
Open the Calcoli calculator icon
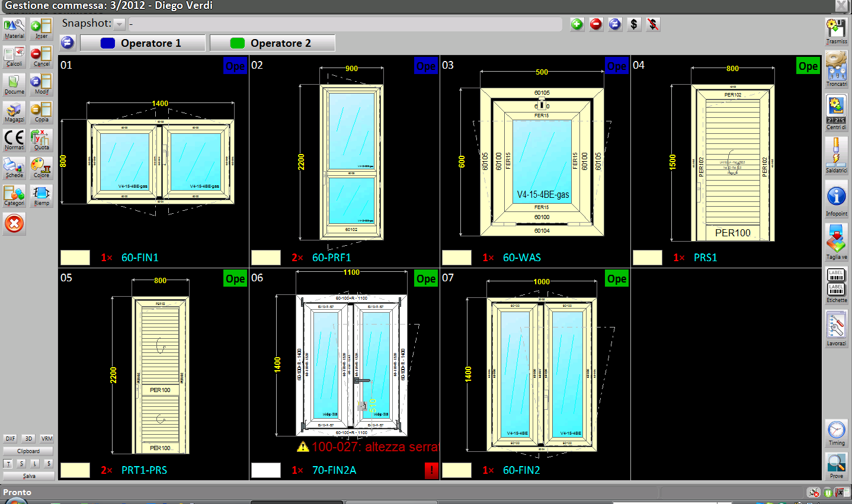tap(14, 57)
